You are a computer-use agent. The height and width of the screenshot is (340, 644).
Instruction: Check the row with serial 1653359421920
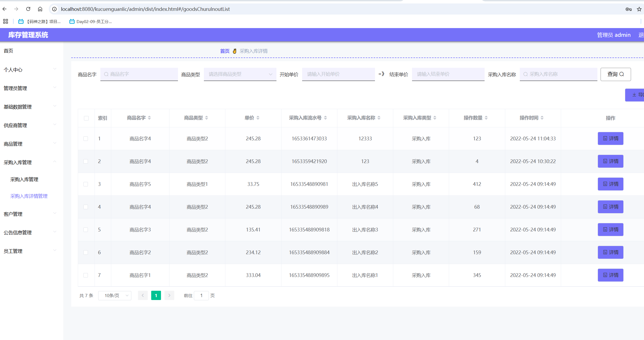[x=86, y=161]
